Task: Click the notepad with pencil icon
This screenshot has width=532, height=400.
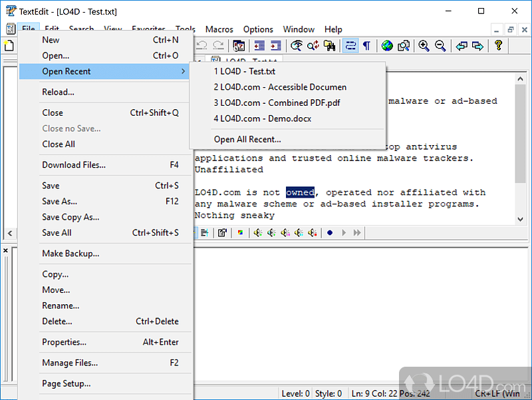Action: [222, 233]
